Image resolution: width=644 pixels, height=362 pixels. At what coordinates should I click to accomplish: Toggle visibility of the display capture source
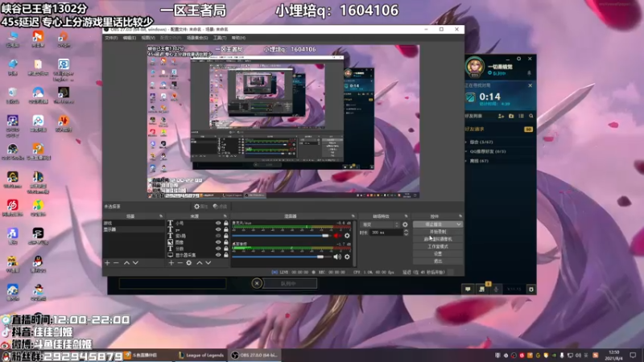point(218,255)
